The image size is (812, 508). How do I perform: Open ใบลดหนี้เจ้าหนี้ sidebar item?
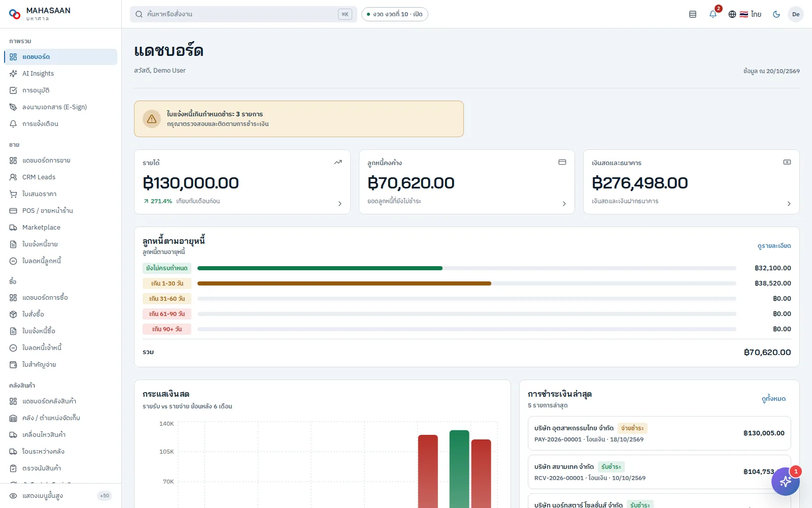pos(60,348)
